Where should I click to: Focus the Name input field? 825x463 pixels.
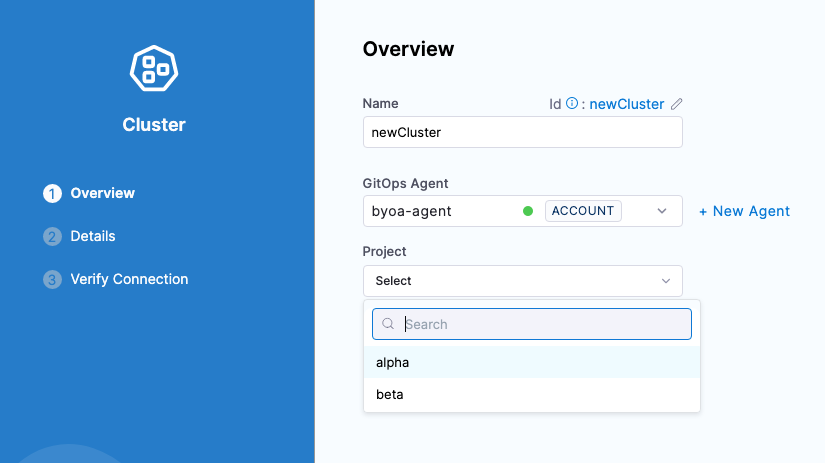coord(522,132)
